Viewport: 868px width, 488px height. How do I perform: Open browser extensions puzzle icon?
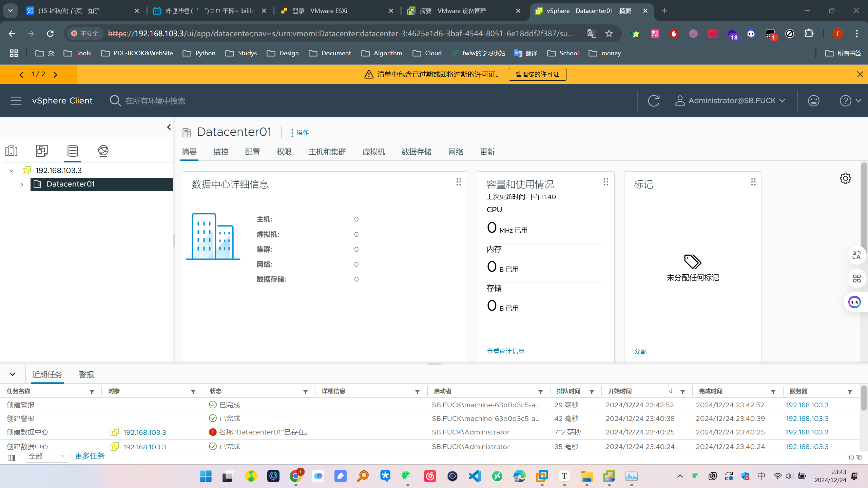[x=809, y=34]
